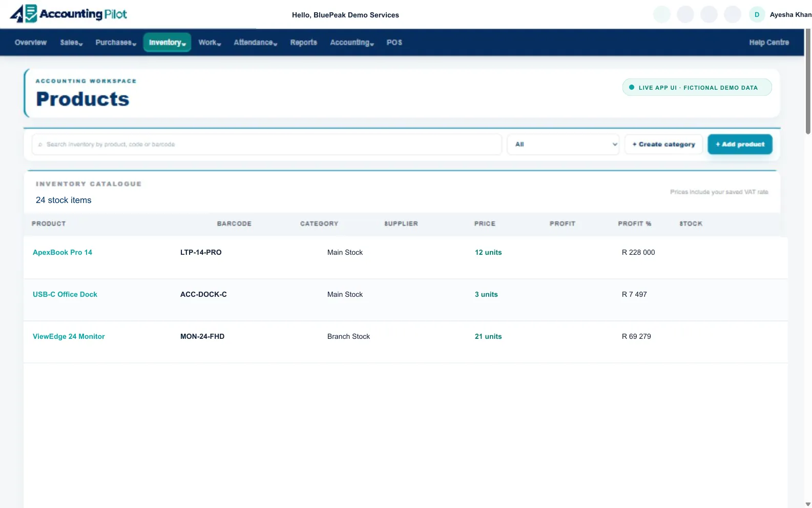
Task: Click the Branch Stock cell
Action: coord(348,336)
